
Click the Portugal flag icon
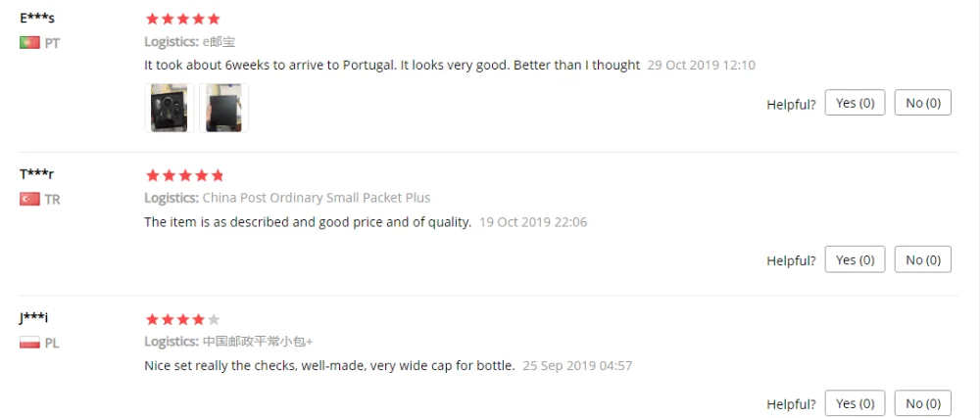click(29, 43)
